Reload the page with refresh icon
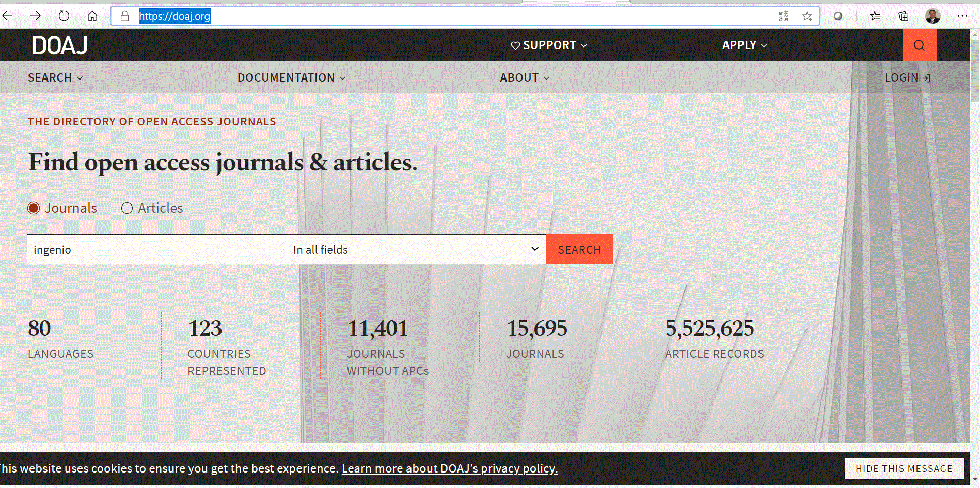 click(x=64, y=16)
